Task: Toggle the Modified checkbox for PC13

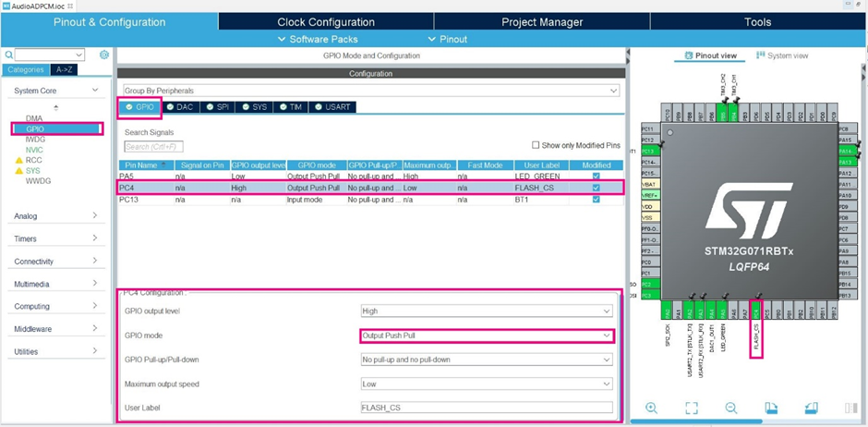Action: pyautogui.click(x=596, y=200)
